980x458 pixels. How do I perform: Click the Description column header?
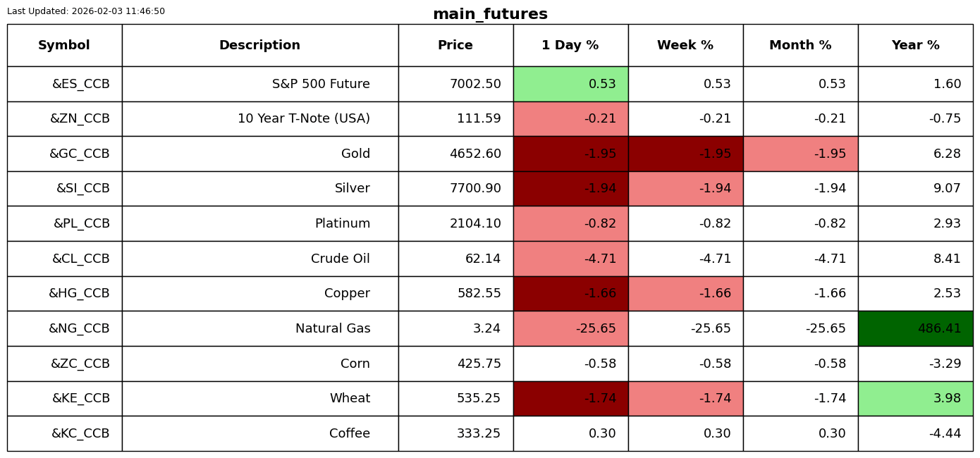pyautogui.click(x=259, y=45)
